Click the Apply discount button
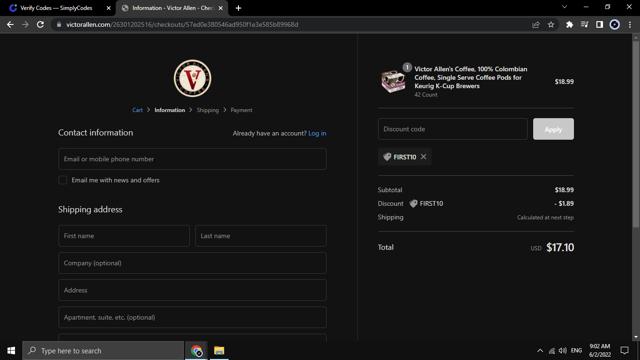The image size is (640, 360). coord(553,129)
